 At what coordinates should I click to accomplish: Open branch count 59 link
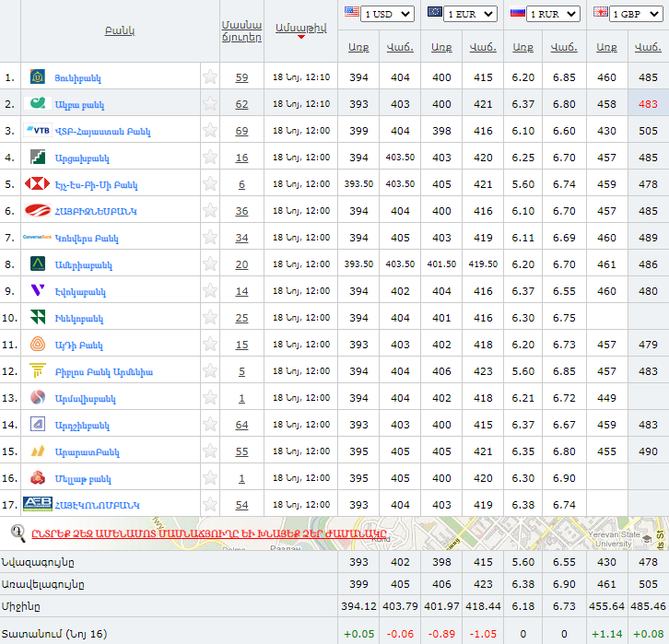tap(241, 77)
